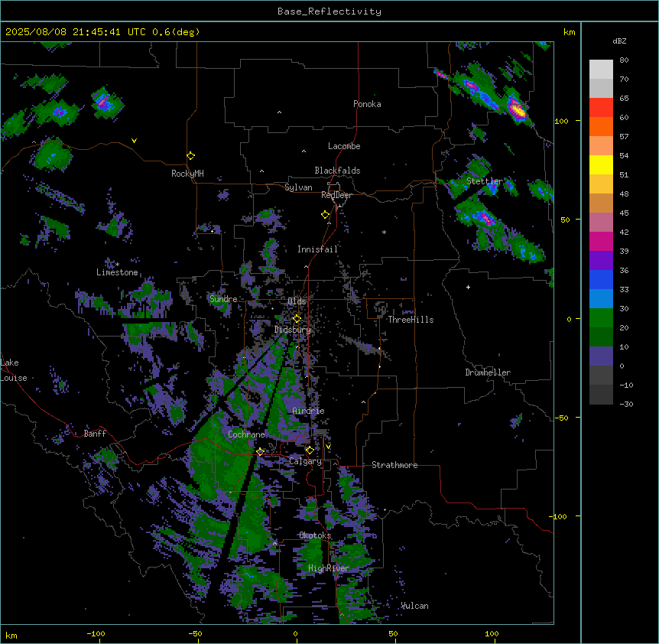
Task: Click the Cochrane label
Action: [x=246, y=434]
